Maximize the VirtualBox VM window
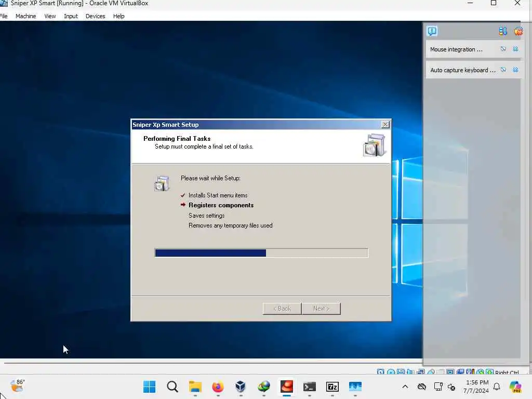Screen dimensions: 532x399 point(494,3)
